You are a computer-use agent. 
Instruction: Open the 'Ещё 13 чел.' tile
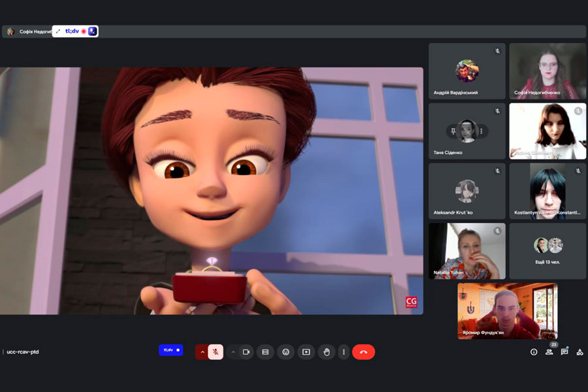pyautogui.click(x=547, y=252)
